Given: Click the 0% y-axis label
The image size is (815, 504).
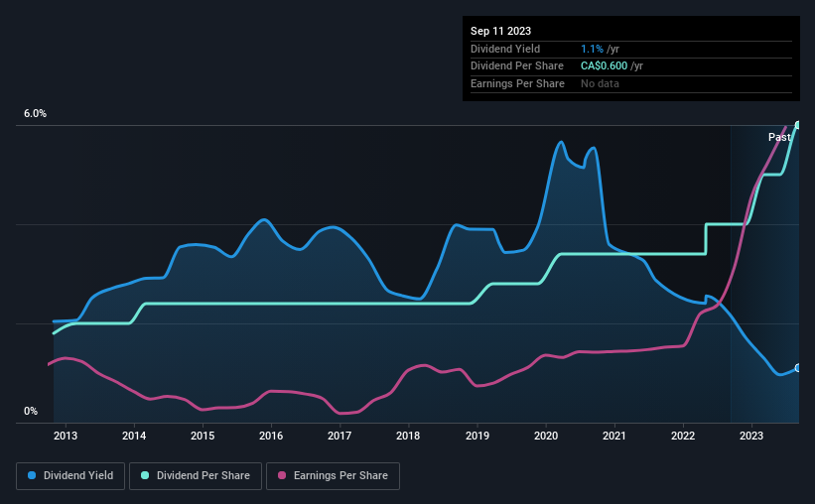Looking at the screenshot, I should point(31,411).
